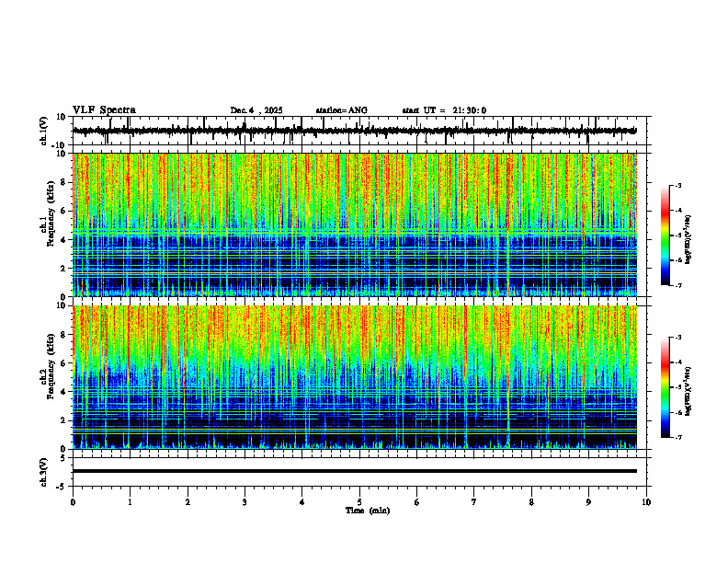This screenshot has height=563, width=728.
Task: Click the ch.2 colorbar log(PSD) label
Action: 688,392
